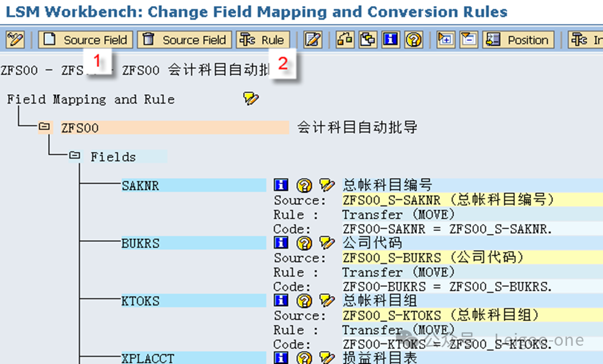603x364 pixels.
Task: Open the Rule assignment button in toolbar
Action: coord(262,40)
